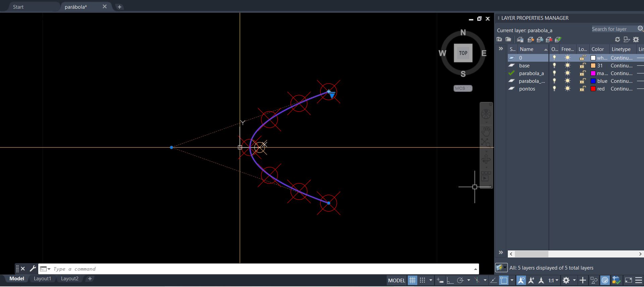Open Layer States Manager icon
Viewport: 644px width, 287px height.
click(x=520, y=40)
